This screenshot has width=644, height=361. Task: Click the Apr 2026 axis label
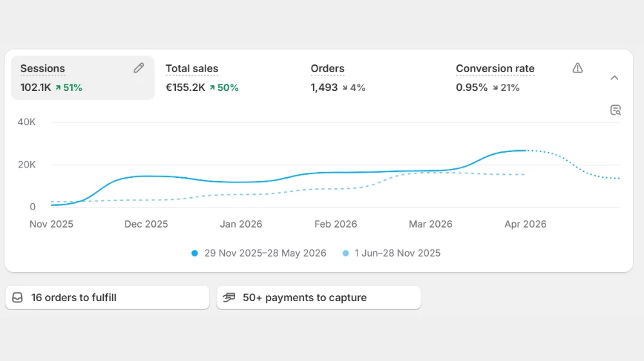(x=526, y=224)
